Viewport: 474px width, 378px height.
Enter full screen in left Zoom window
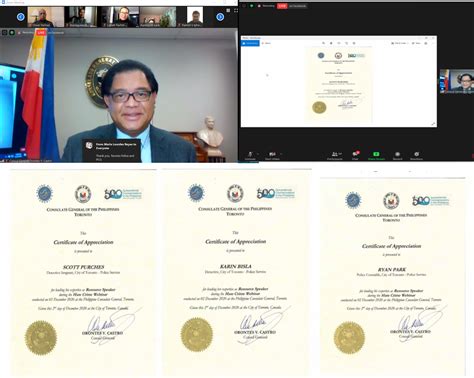(x=236, y=10)
